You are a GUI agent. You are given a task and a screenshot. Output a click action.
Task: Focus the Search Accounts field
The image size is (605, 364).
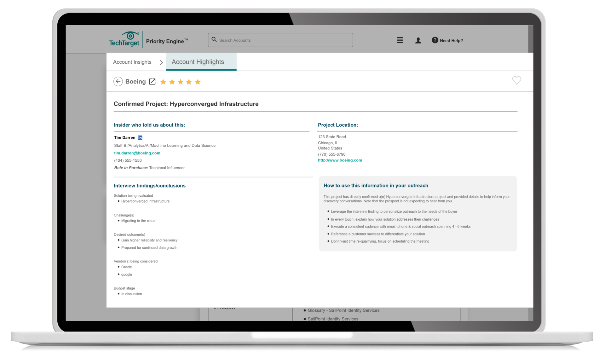point(280,40)
